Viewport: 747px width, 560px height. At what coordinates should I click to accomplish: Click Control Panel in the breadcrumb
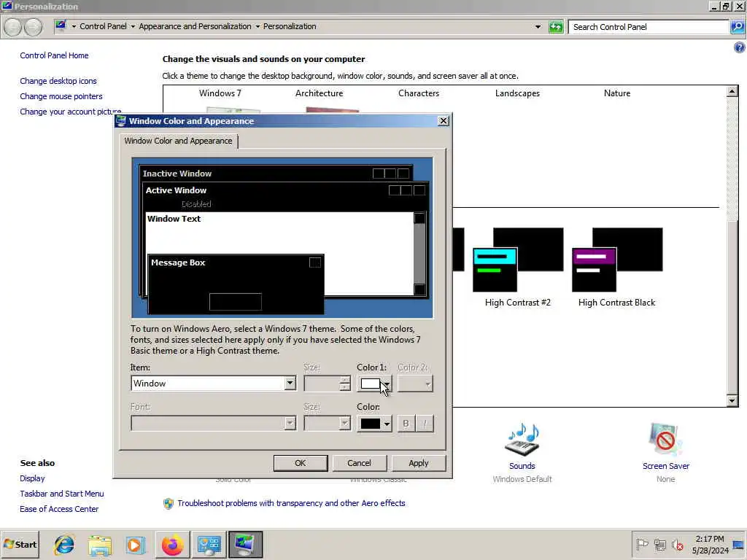103,26
